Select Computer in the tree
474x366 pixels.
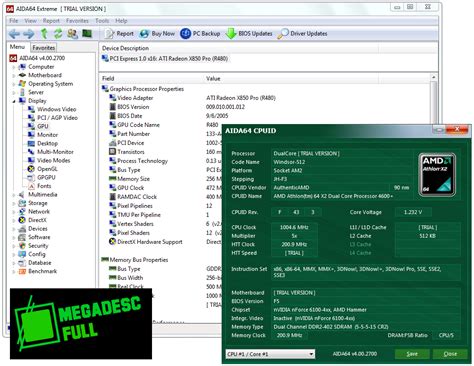tap(37, 67)
